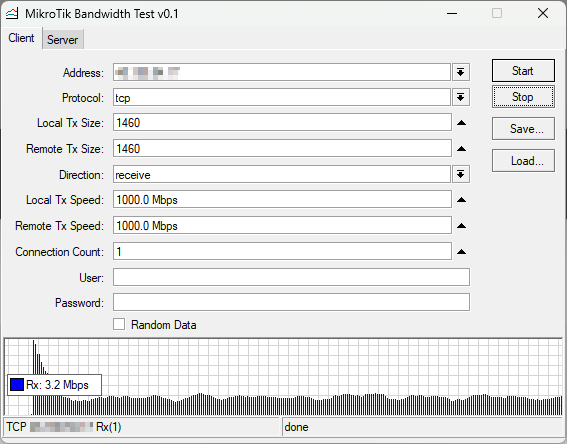Image resolution: width=567 pixels, height=444 pixels.
Task: Click the 'done' status bar text
Action: point(296,427)
